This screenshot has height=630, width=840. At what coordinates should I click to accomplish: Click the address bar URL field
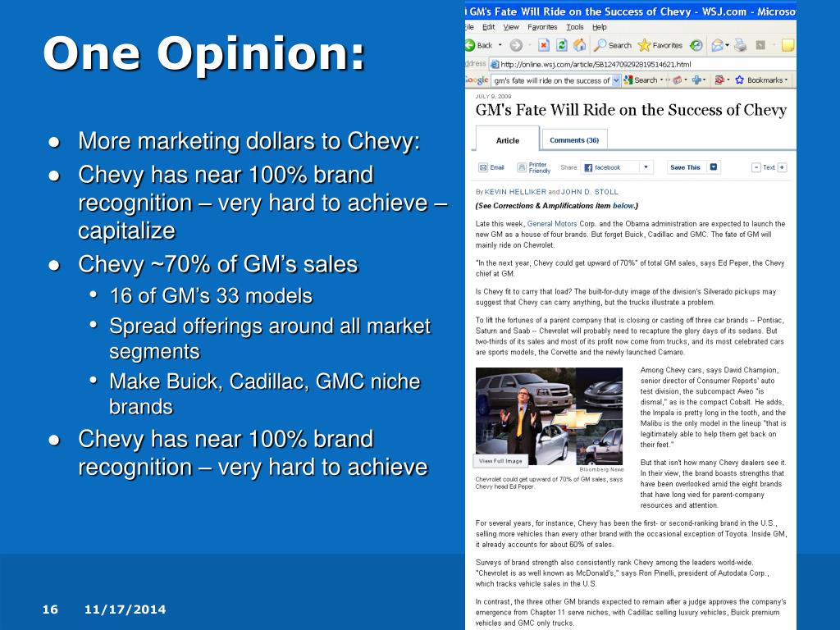(643, 64)
